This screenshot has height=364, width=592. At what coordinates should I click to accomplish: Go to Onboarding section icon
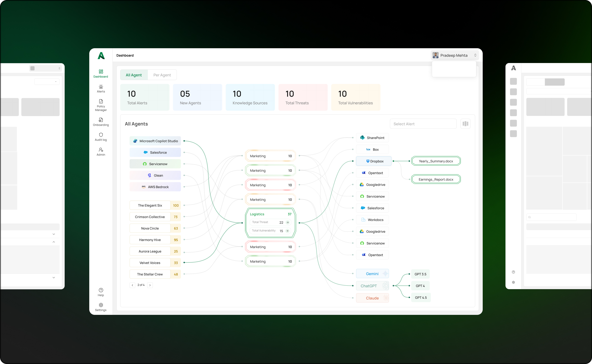(x=101, y=120)
